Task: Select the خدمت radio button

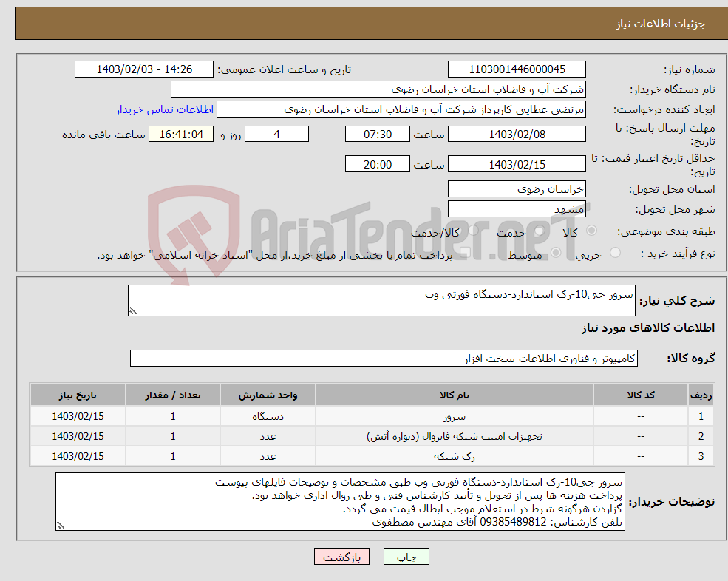Action: pos(539,231)
